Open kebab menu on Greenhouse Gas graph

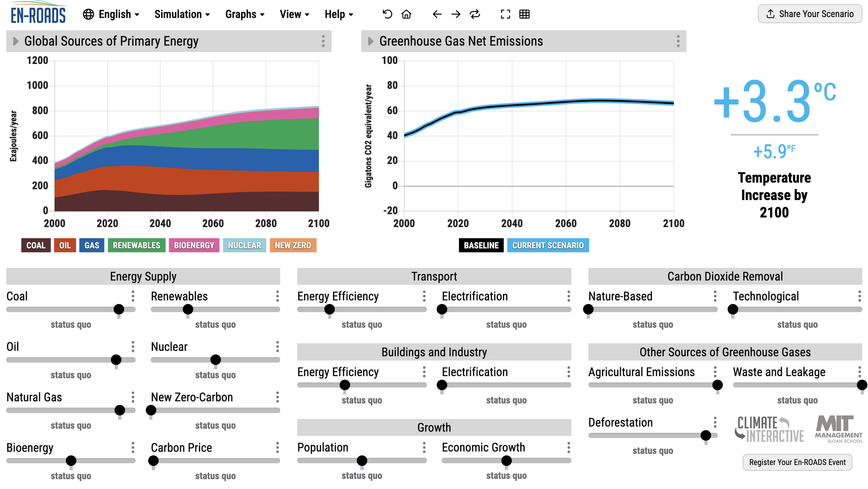[x=678, y=41]
